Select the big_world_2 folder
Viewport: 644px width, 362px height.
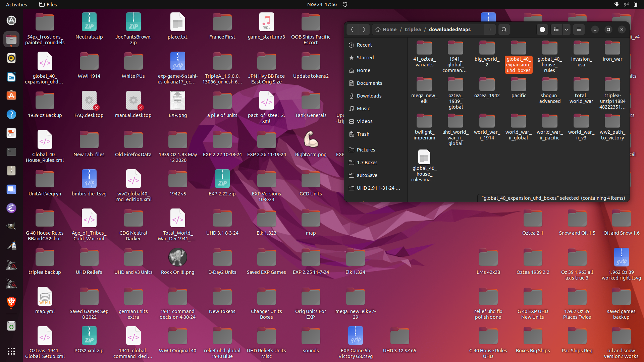(x=487, y=54)
